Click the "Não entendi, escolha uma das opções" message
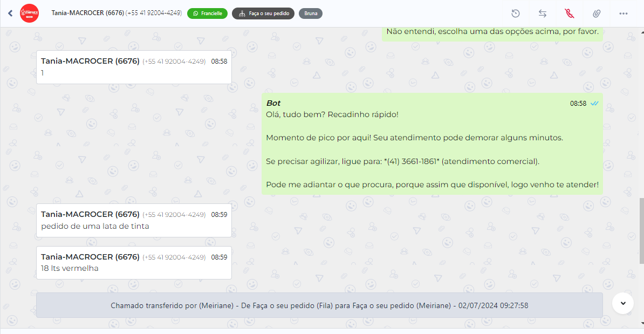Viewport: 644px width, 334px height. click(x=492, y=32)
